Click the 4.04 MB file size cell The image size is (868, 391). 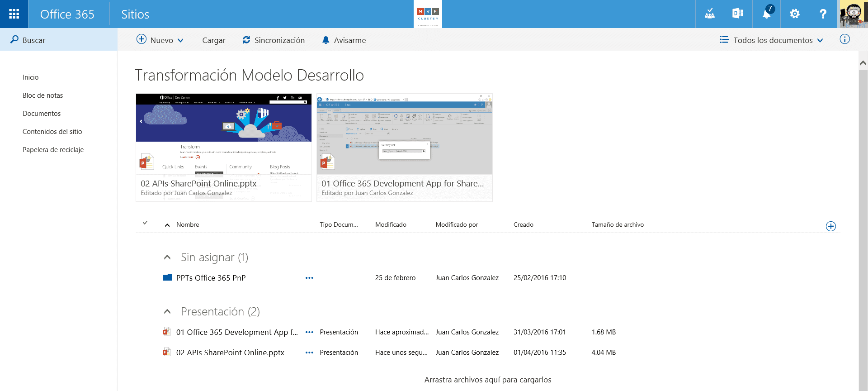click(x=604, y=353)
